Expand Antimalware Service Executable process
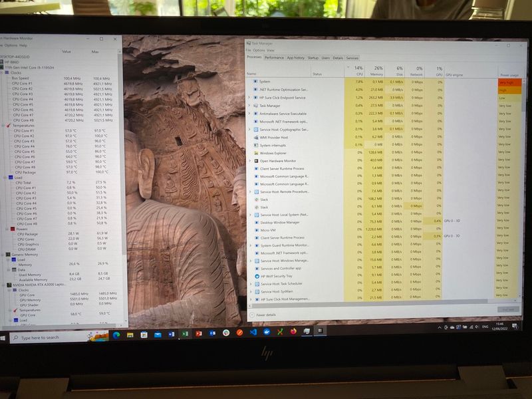Image resolution: width=532 pixels, height=399 pixels. click(249, 113)
